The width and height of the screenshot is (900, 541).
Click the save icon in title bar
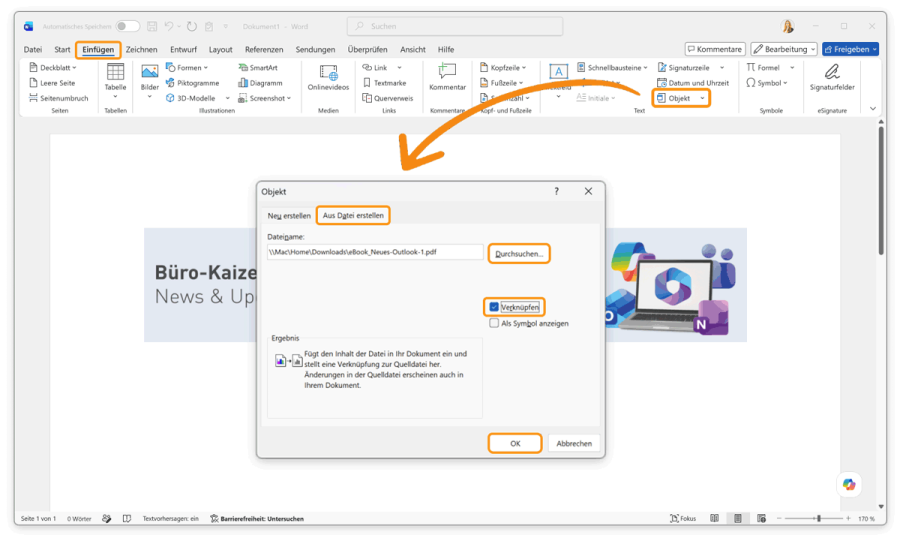click(152, 26)
